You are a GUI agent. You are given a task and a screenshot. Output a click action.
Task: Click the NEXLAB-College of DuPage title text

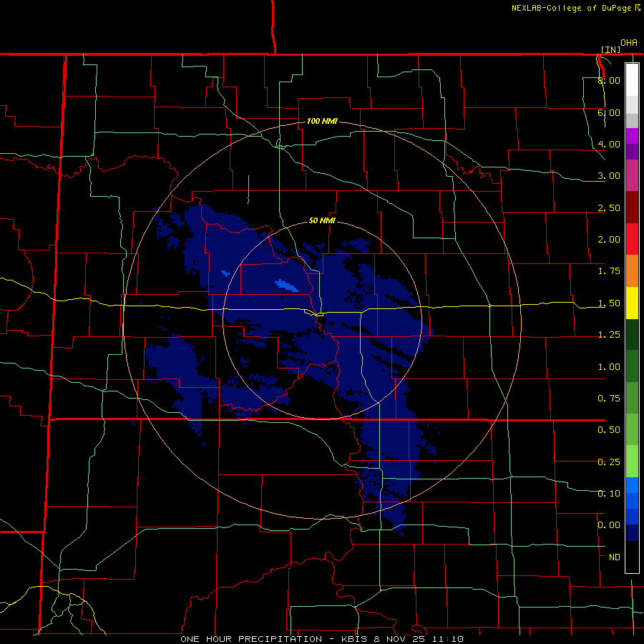(571, 8)
